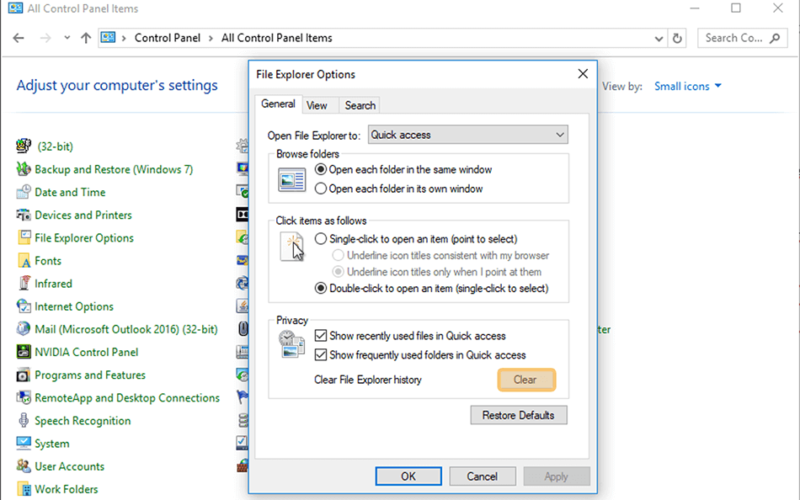
Task: Go up one level with up arrow
Action: coord(86,38)
